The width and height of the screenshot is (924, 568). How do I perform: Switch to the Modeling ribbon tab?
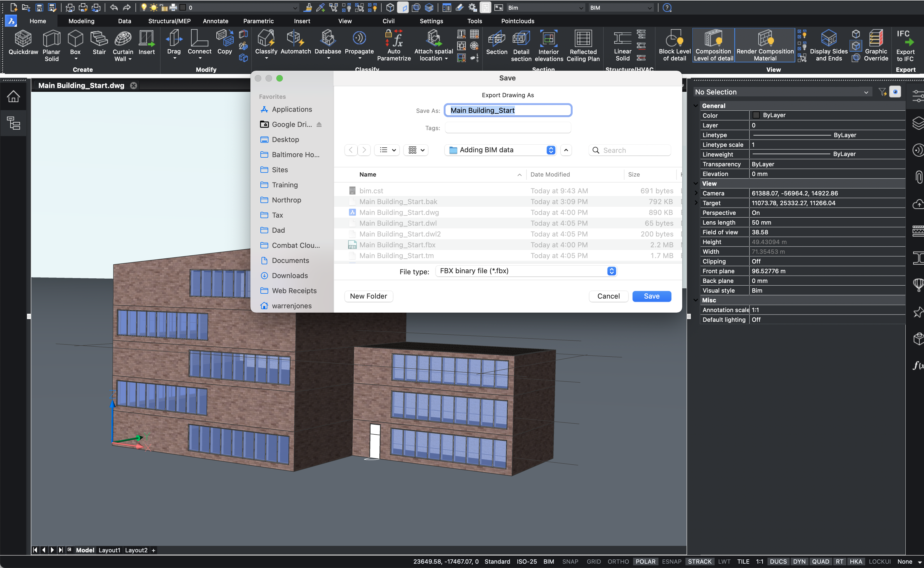pos(81,21)
